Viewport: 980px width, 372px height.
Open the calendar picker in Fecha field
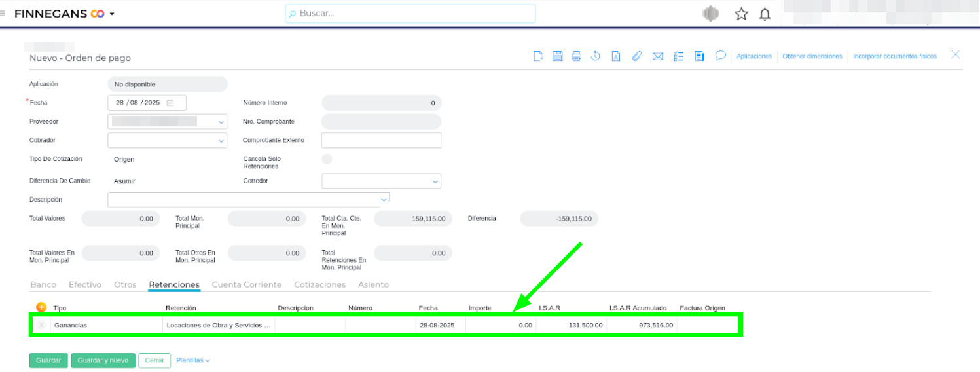tap(170, 103)
